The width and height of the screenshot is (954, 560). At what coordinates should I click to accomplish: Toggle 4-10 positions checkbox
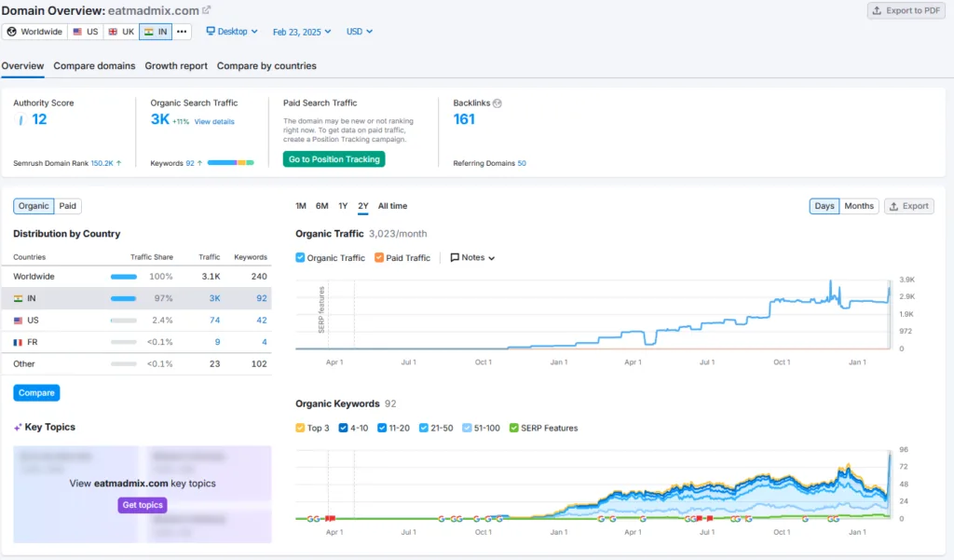point(343,428)
